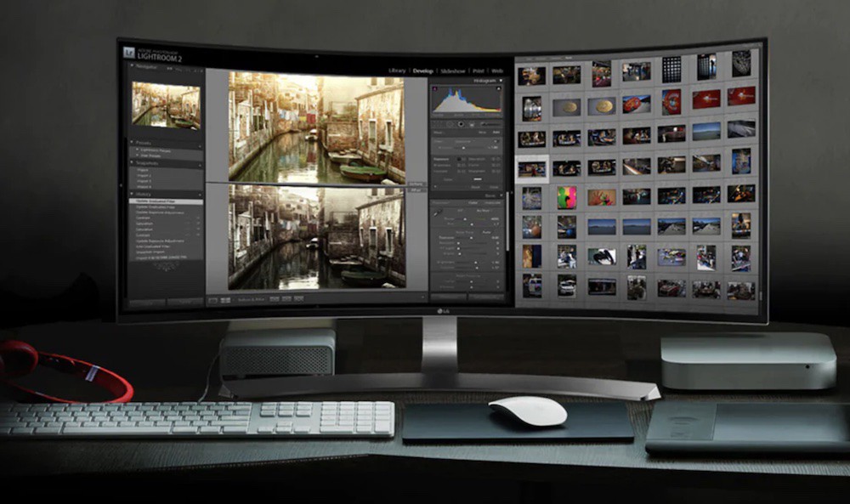This screenshot has width=850, height=504.
Task: Select the Crop Overlay tool
Action: click(436, 124)
